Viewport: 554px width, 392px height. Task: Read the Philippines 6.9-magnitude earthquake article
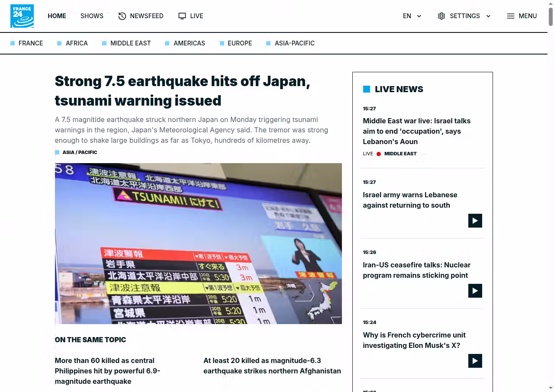tap(107, 371)
